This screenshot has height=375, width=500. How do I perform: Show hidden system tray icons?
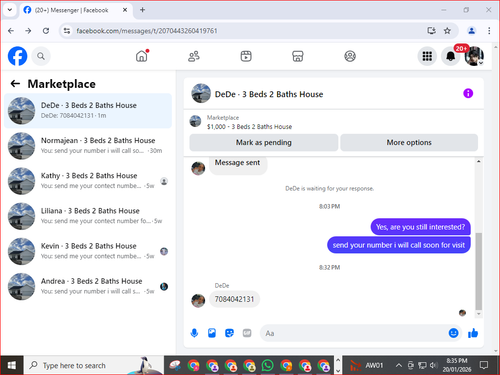pyautogui.click(x=398, y=365)
